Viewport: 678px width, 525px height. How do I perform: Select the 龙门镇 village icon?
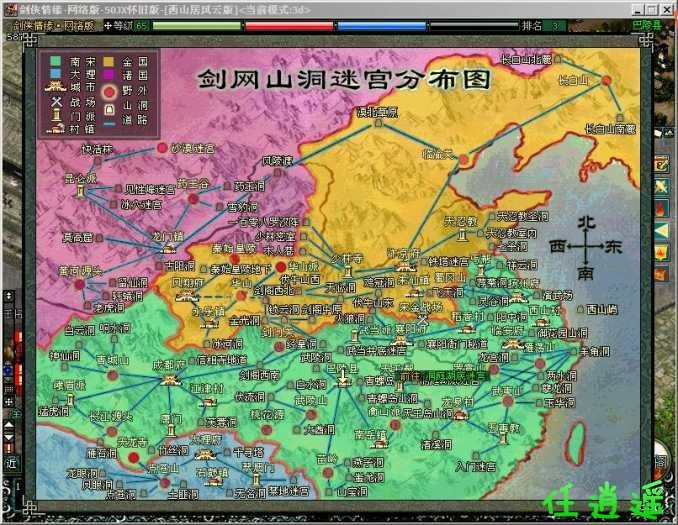click(169, 249)
